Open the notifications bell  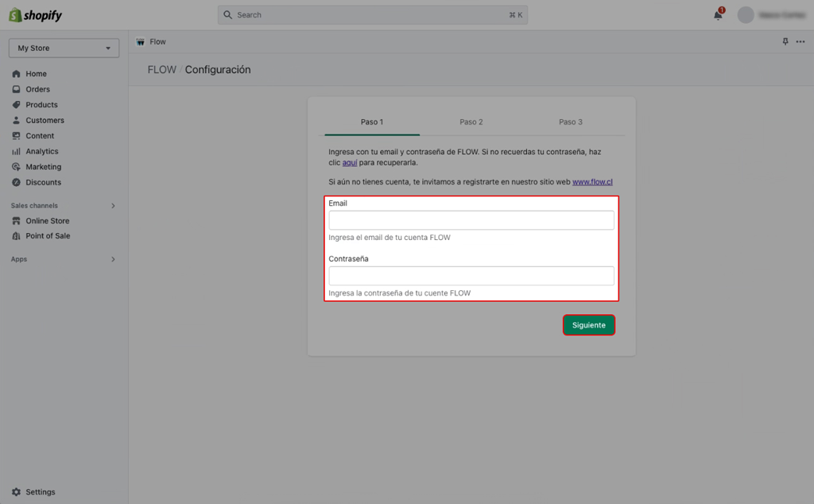[718, 14]
